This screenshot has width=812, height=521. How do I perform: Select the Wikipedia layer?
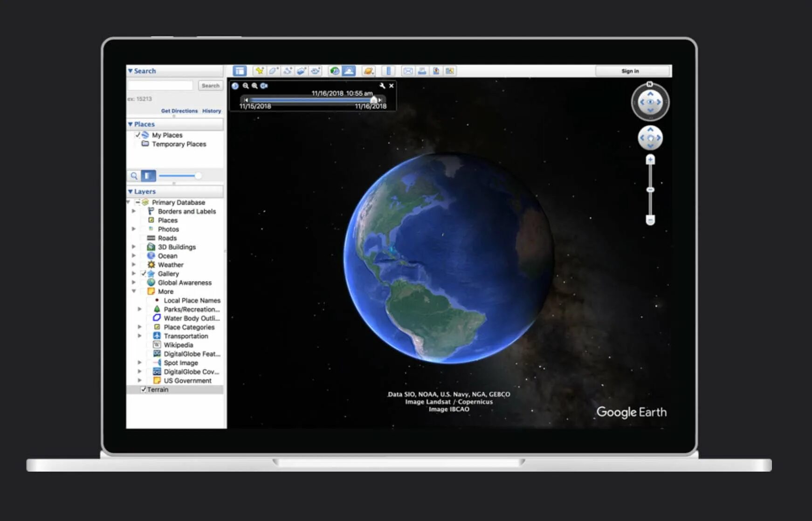179,345
